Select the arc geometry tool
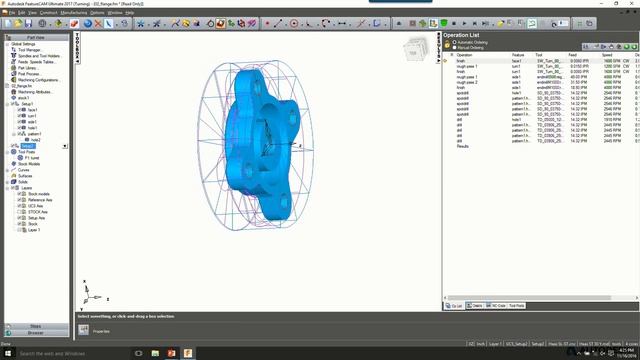The height and width of the screenshot is (360, 640). [x=326, y=24]
